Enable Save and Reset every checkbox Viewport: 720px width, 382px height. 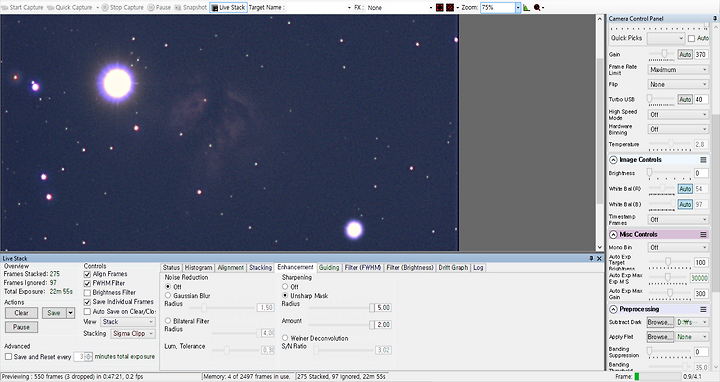8,357
